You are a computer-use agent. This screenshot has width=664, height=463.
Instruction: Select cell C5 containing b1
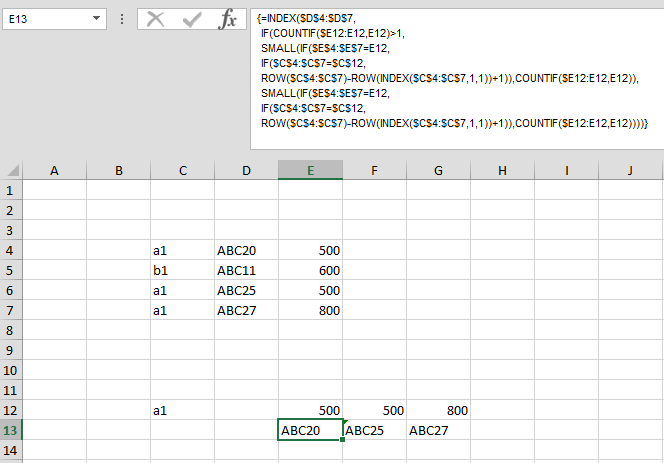coord(183,270)
